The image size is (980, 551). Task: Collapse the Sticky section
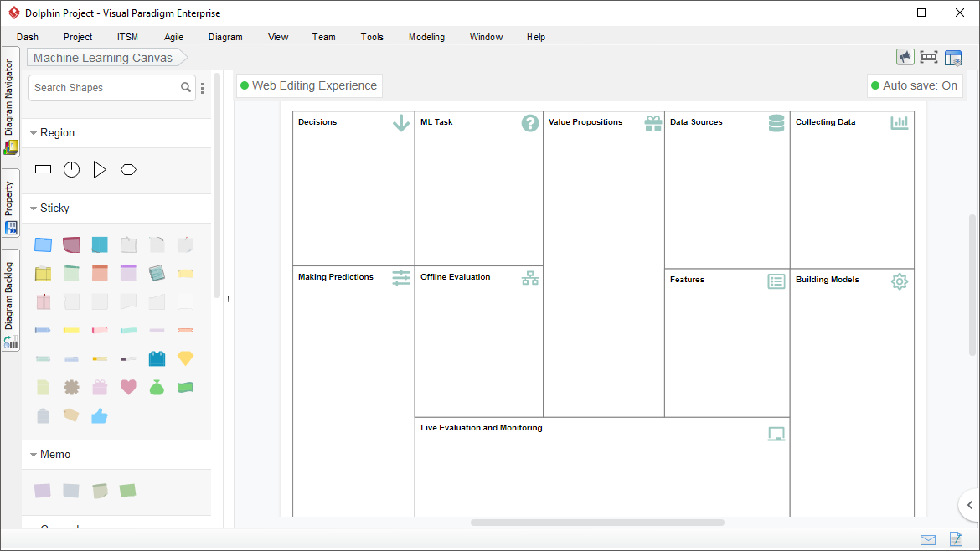34,208
